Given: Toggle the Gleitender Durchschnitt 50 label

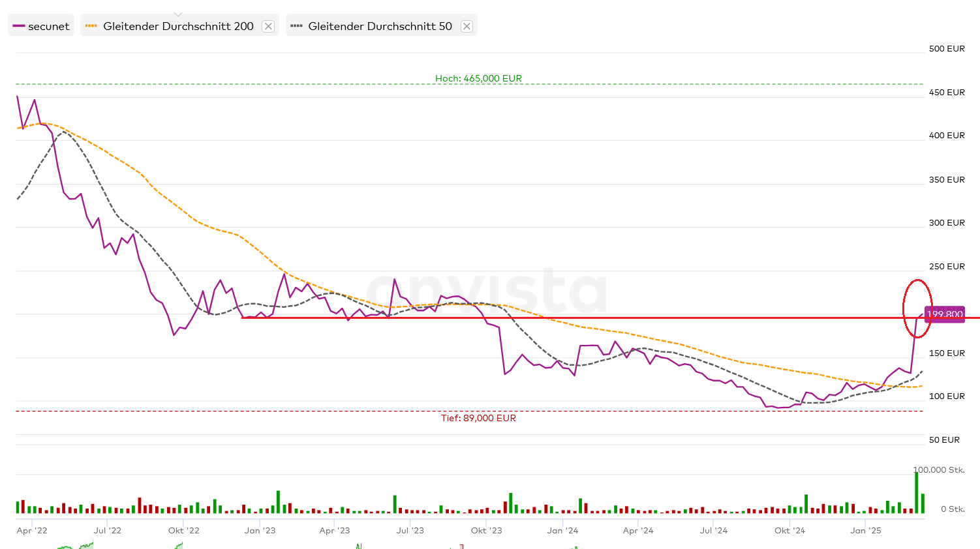Looking at the screenshot, I should click(380, 26).
